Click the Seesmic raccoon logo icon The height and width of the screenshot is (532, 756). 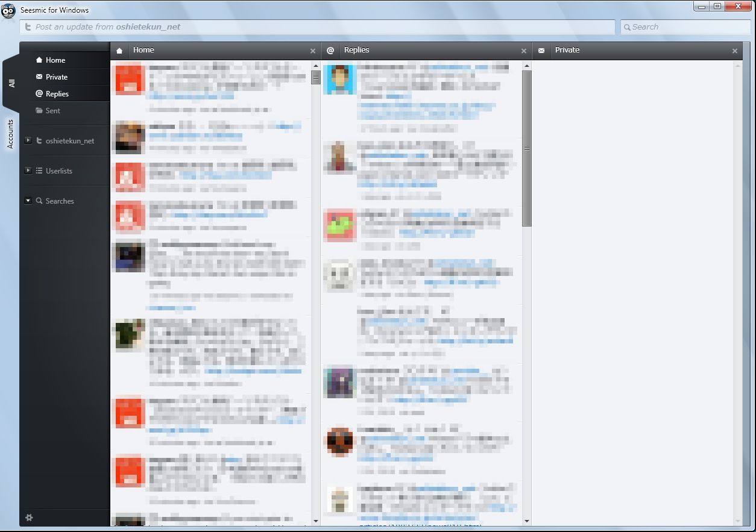point(8,11)
